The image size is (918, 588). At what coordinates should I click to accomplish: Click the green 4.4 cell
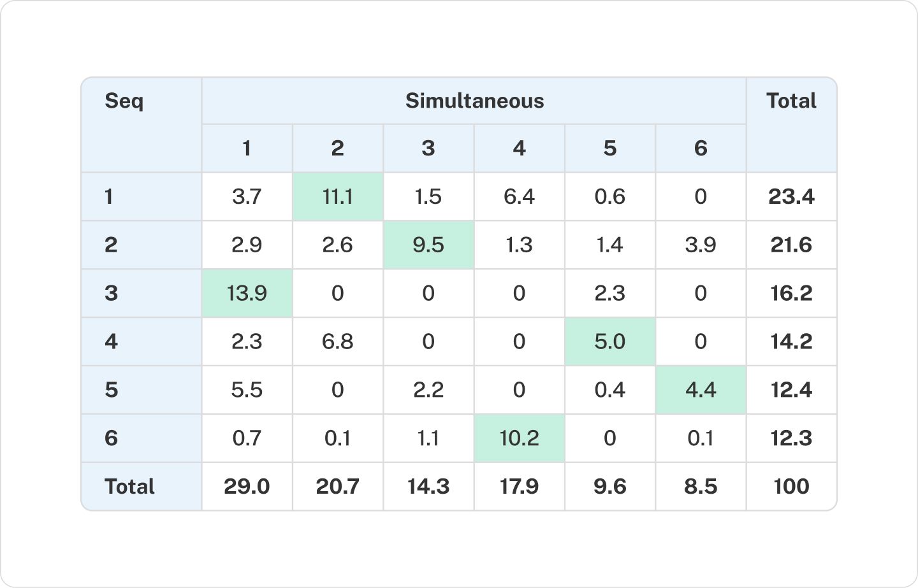(700, 390)
